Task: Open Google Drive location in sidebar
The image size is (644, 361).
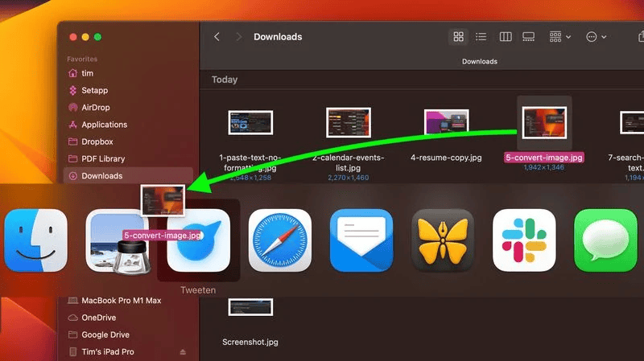Action: pyautogui.click(x=105, y=334)
